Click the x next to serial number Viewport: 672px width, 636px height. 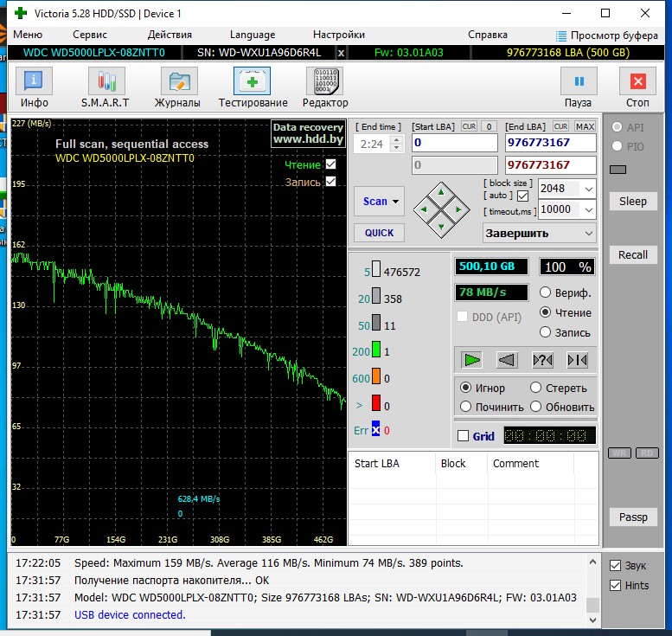click(x=341, y=53)
